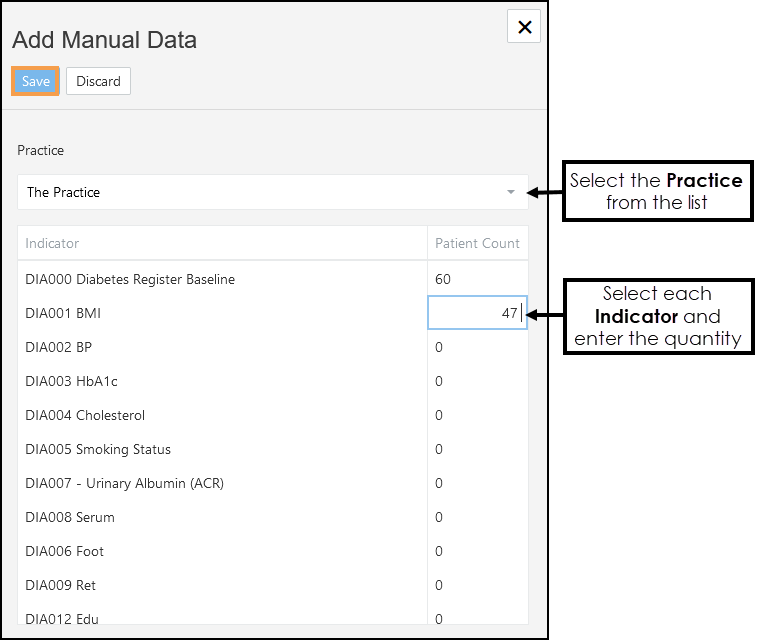The height and width of the screenshot is (640, 762).
Task: Select the DIA003 HbA1c count cell
Action: tap(477, 381)
